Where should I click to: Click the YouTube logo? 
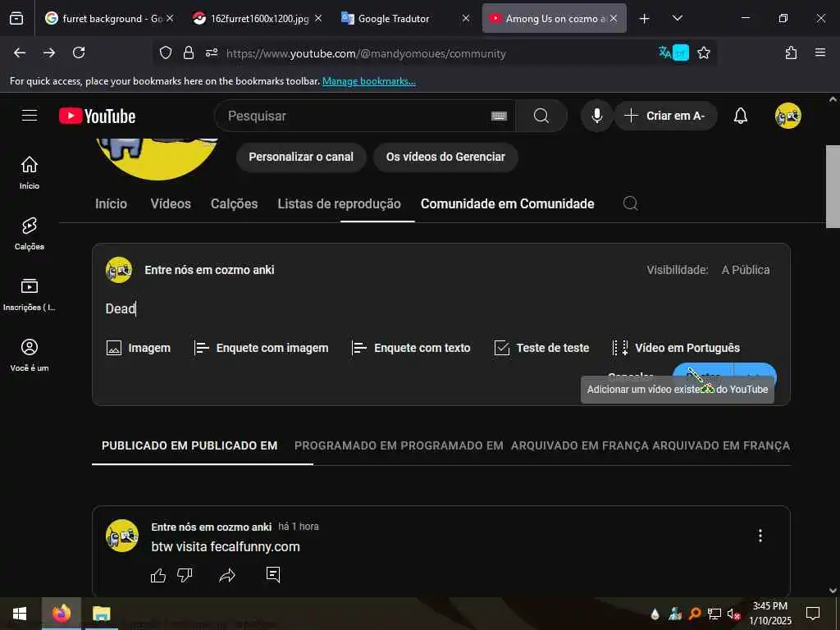point(97,116)
